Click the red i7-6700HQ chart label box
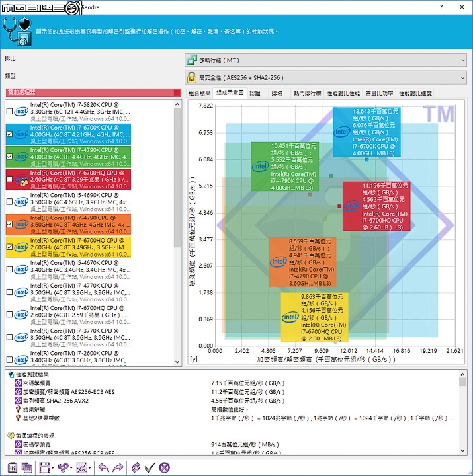Screen dimensions: 473x476 click(376, 206)
